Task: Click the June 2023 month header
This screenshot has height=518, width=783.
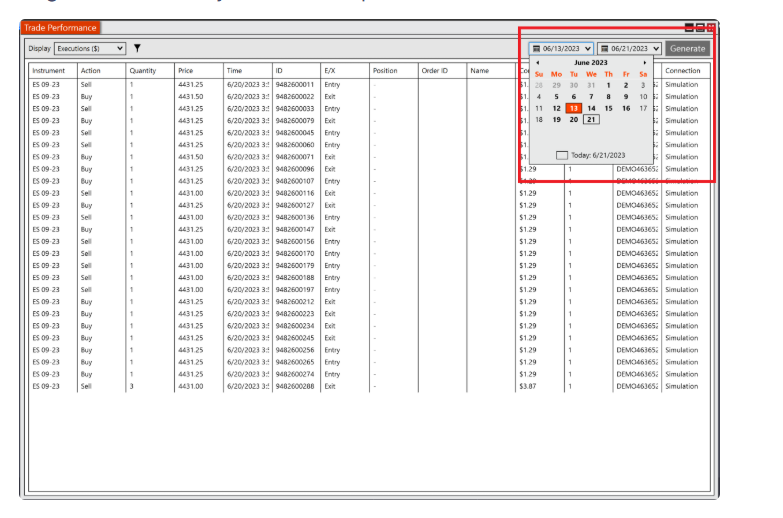Action: click(x=590, y=62)
